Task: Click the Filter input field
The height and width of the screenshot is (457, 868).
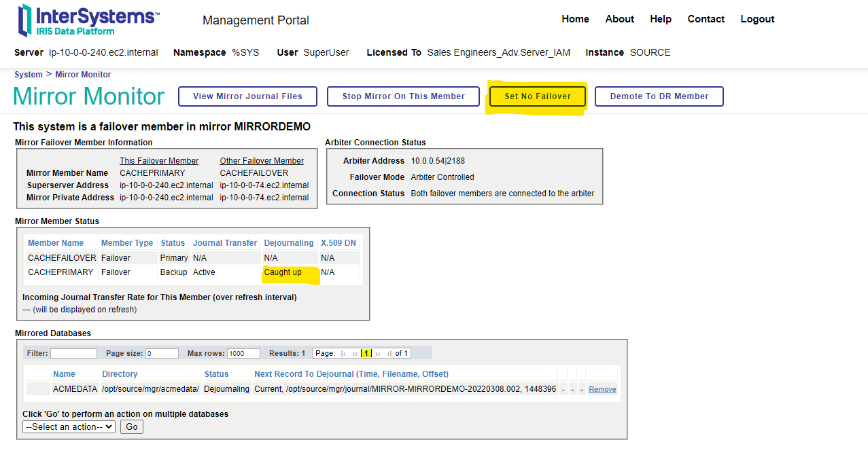Action: (x=73, y=354)
